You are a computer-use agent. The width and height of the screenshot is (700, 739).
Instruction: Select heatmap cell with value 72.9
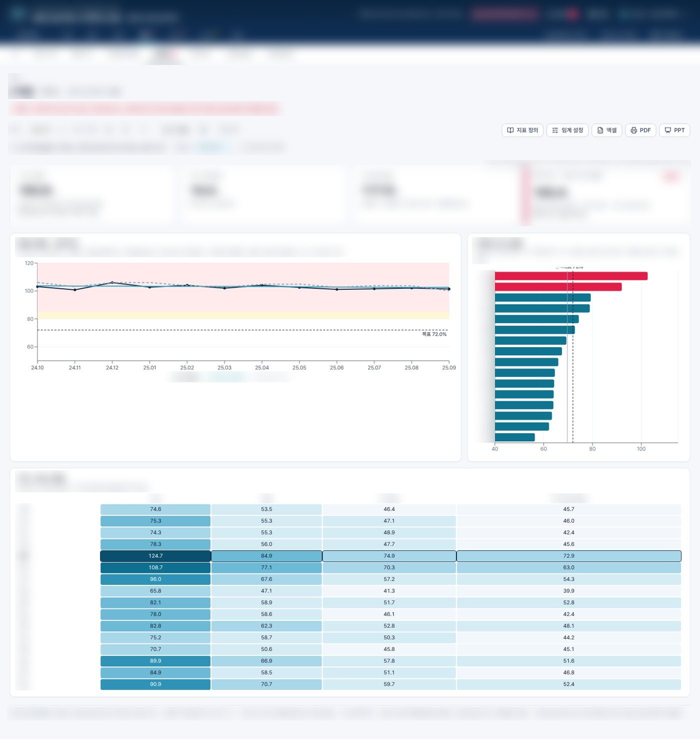click(568, 556)
